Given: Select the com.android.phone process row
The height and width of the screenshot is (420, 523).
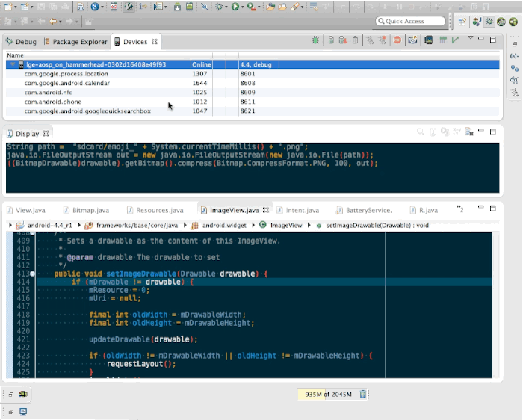Looking at the screenshot, I should click(253, 102).
